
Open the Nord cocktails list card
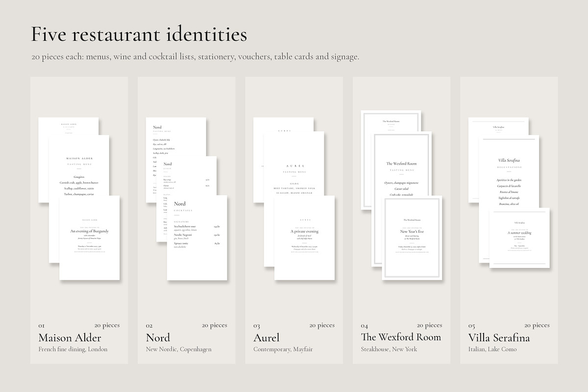(x=197, y=238)
